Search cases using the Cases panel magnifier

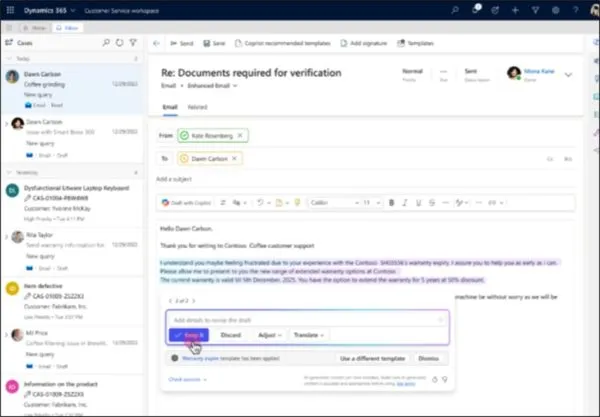click(x=106, y=42)
